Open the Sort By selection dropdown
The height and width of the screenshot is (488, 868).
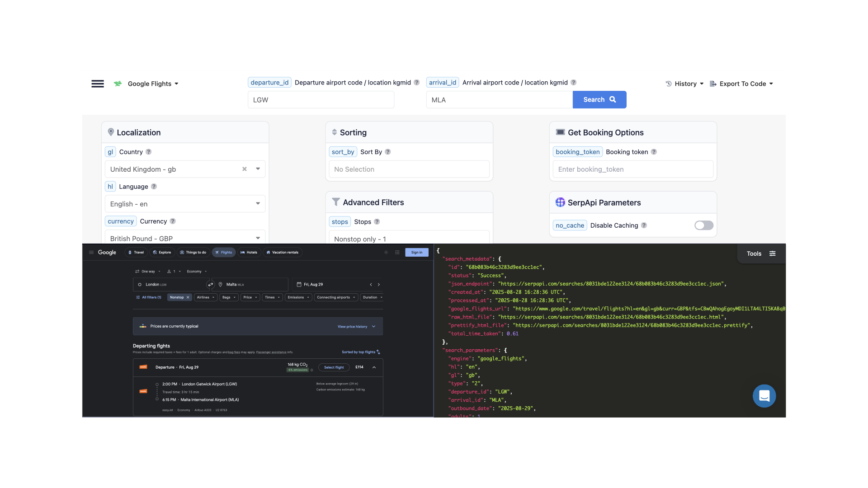tap(409, 169)
